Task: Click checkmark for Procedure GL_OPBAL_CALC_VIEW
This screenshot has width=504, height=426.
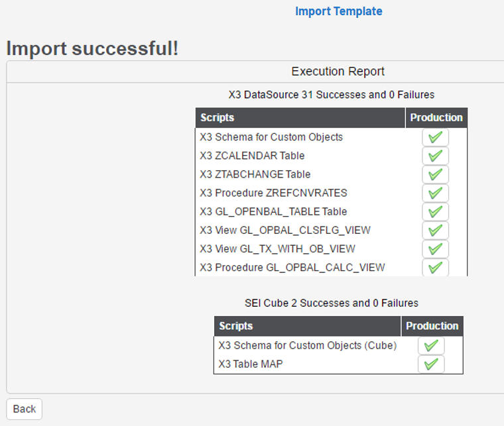Action: pyautogui.click(x=435, y=267)
